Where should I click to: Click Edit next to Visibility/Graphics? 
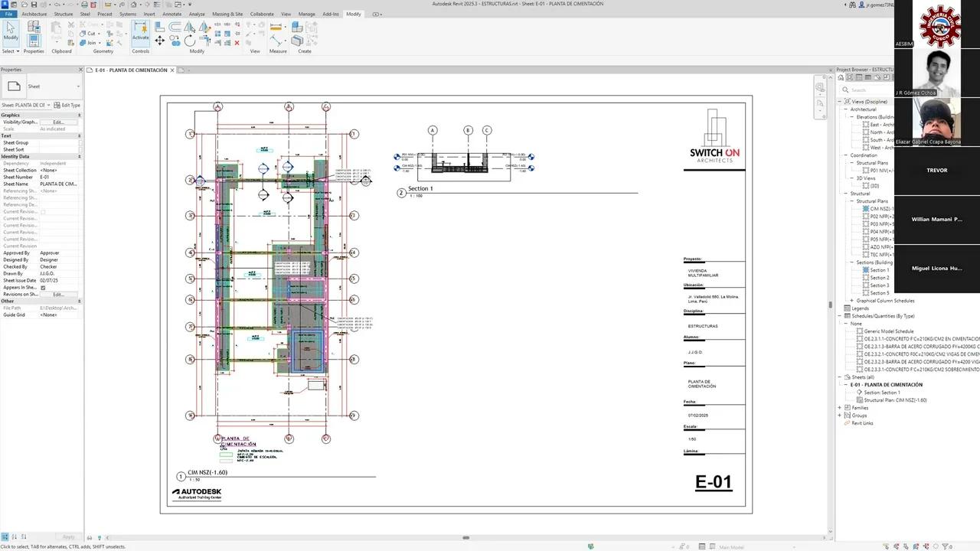(x=58, y=122)
